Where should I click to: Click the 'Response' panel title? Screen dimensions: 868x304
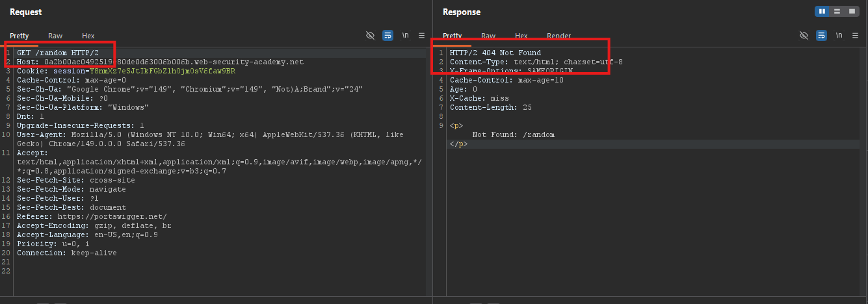coord(462,12)
